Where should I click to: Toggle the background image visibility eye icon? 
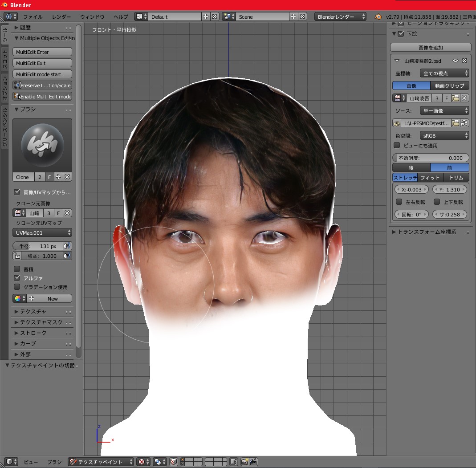pyautogui.click(x=456, y=61)
